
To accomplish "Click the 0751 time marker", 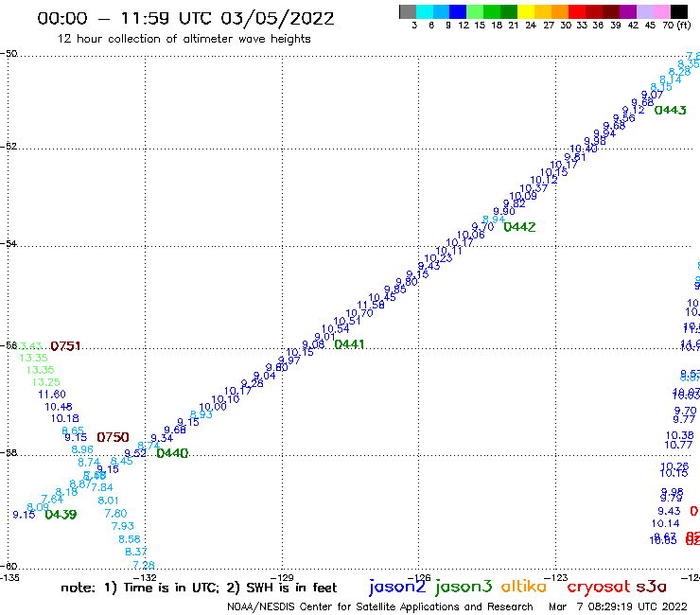I will click(x=65, y=345).
